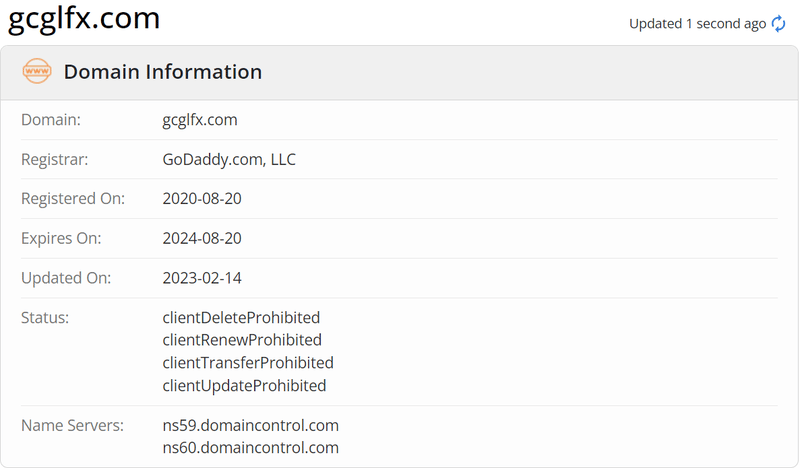Click name server ns60.domaincontrol.com
The image size is (800, 468).
(251, 448)
